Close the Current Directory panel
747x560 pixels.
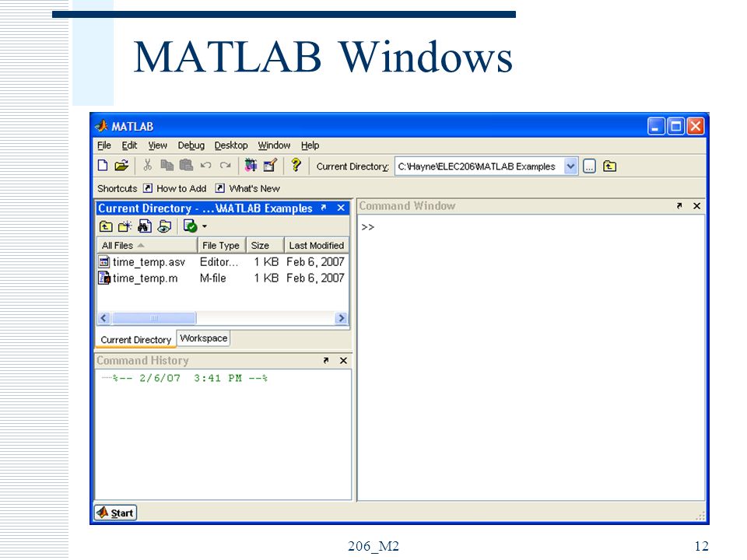pos(341,208)
